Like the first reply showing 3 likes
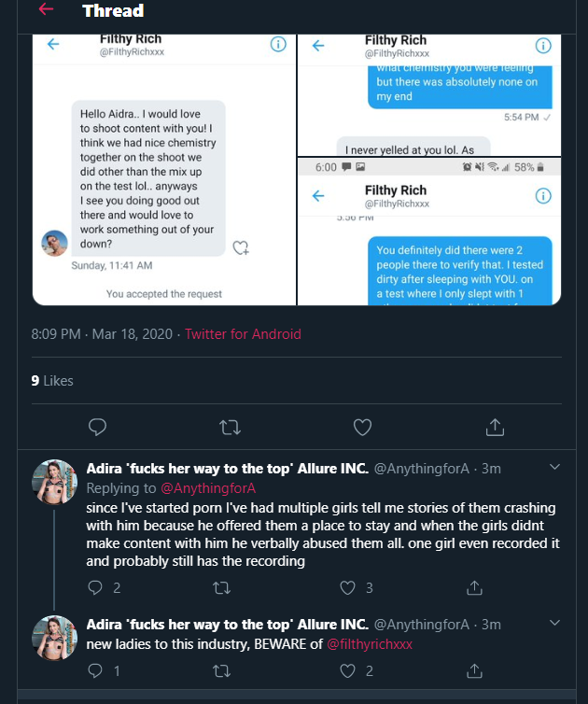 pyautogui.click(x=348, y=587)
